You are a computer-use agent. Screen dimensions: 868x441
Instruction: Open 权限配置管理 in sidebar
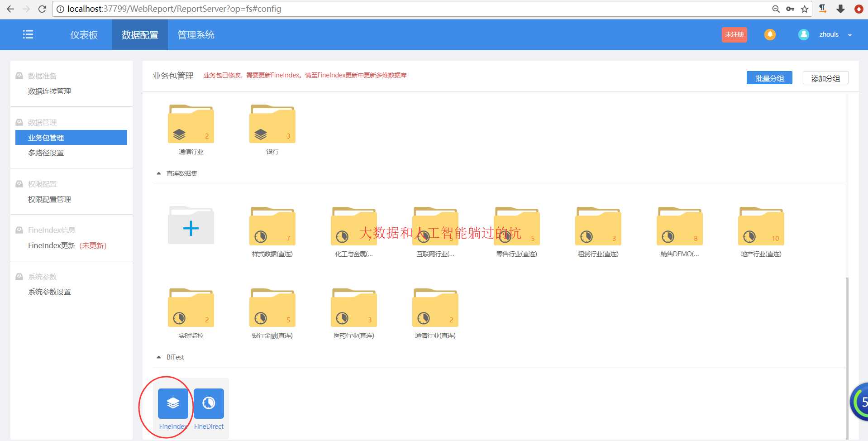49,200
